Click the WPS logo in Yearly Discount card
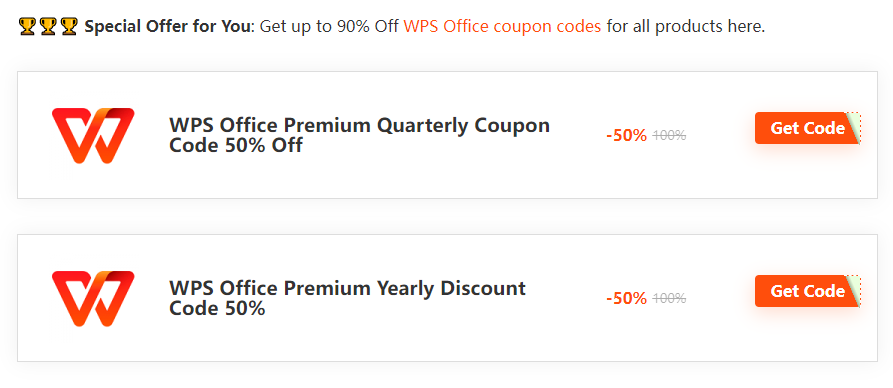Image resolution: width=893 pixels, height=388 pixels. (93, 299)
